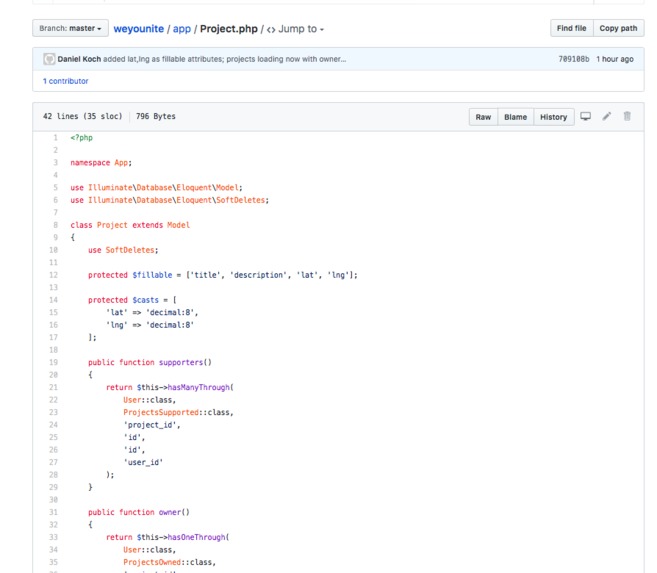Screen dimensions: 657x573
Task: Click the trash delete file icon
Action: point(627,116)
